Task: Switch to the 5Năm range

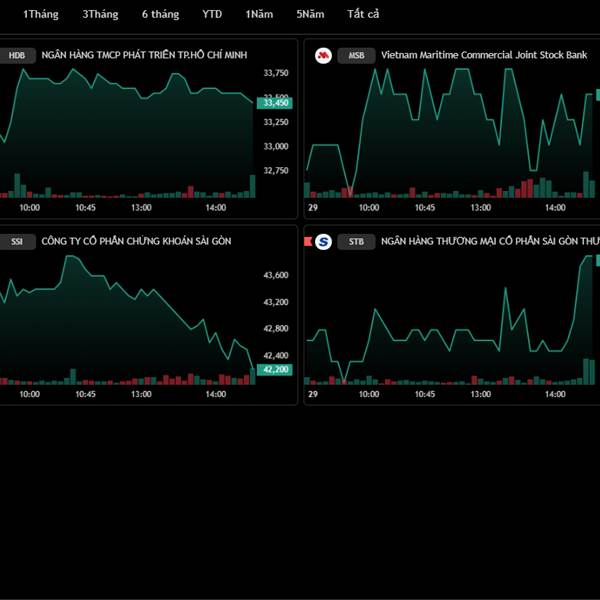Action: pos(310,15)
